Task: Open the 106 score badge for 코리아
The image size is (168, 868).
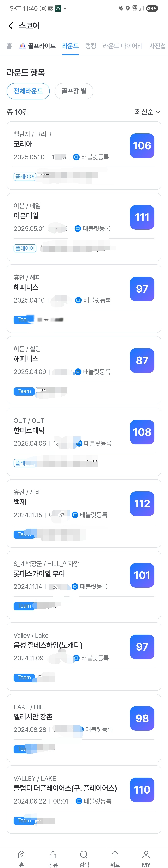Action: click(x=142, y=146)
